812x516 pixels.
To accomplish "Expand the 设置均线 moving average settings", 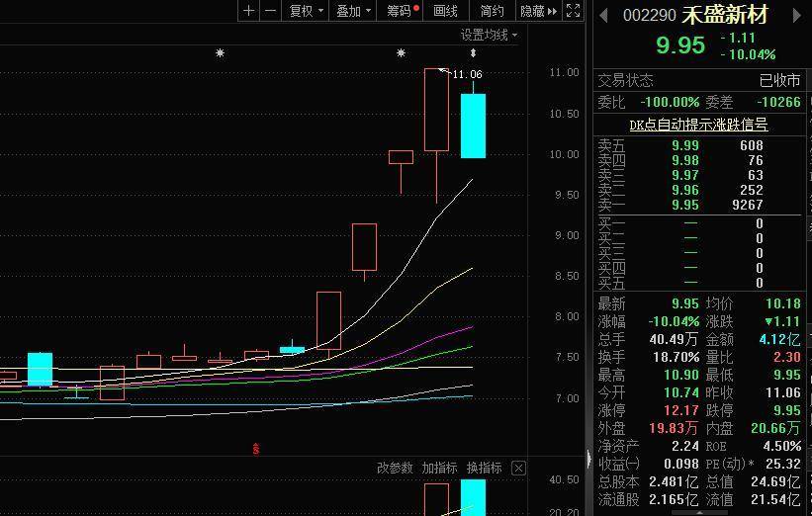I will (488, 35).
